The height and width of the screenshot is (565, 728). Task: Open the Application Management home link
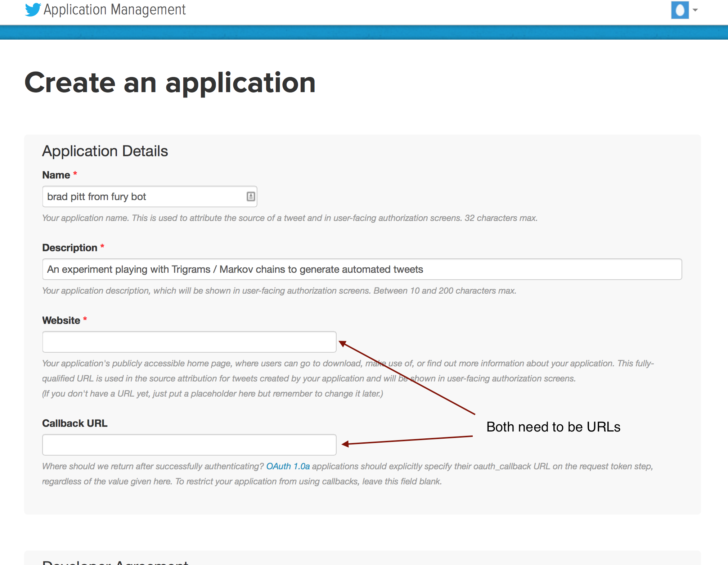pyautogui.click(x=114, y=10)
